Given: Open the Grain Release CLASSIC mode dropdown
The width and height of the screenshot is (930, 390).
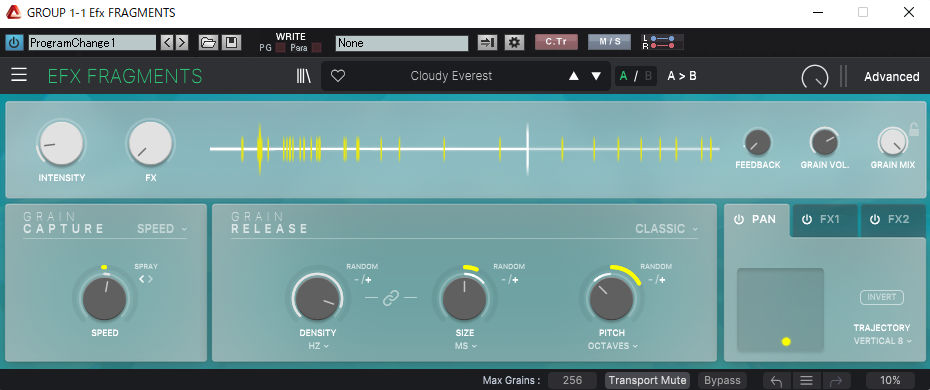Looking at the screenshot, I should coord(667,229).
